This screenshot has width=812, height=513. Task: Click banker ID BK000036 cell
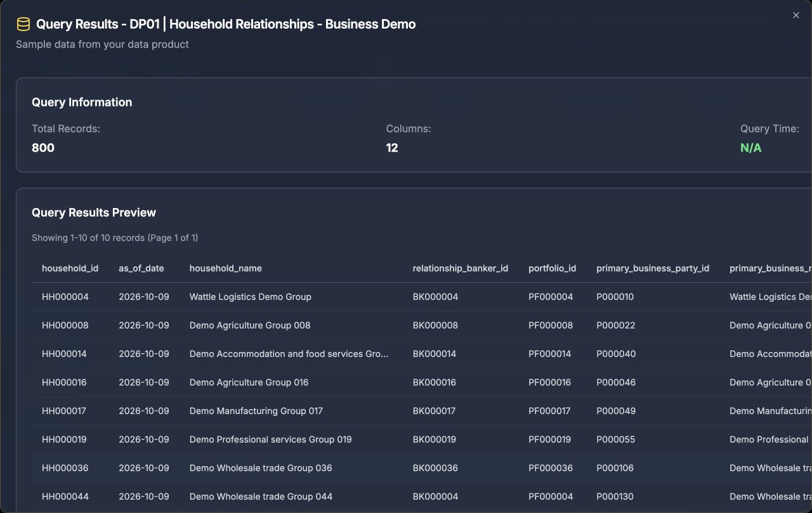coord(436,468)
